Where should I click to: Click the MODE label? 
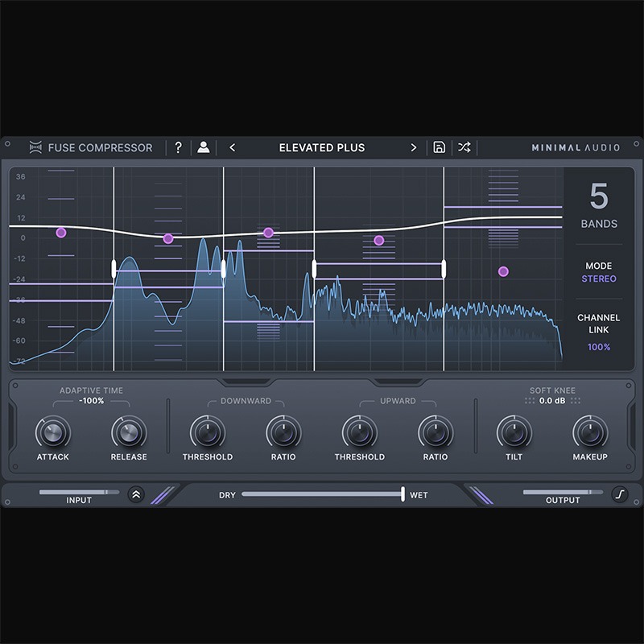click(x=599, y=266)
